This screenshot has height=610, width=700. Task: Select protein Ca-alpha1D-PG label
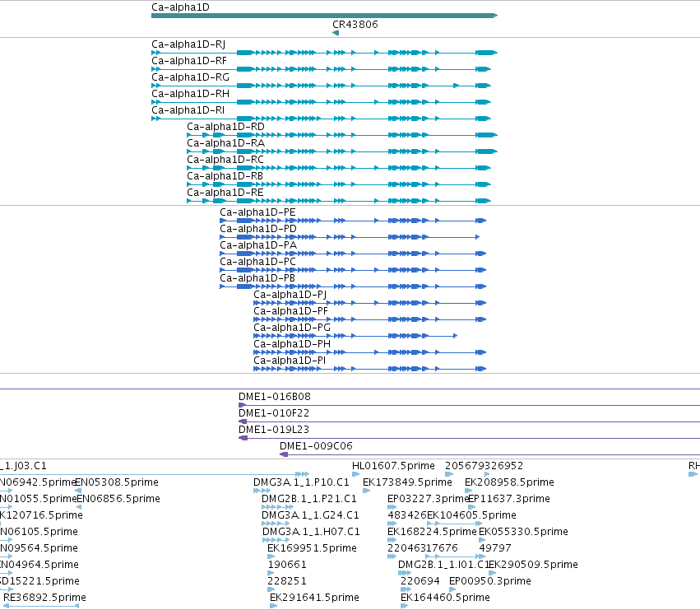click(x=292, y=328)
